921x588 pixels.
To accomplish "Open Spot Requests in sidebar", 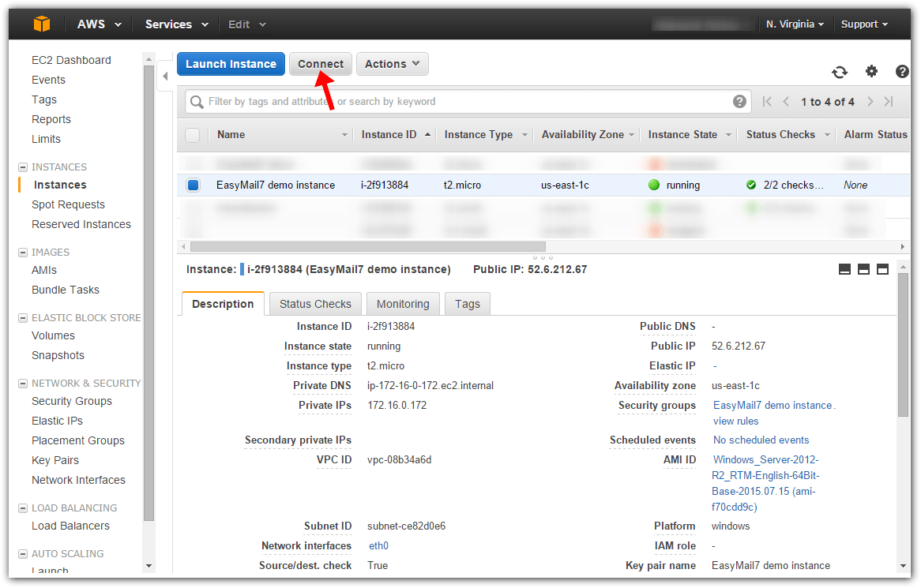I will pos(68,204).
